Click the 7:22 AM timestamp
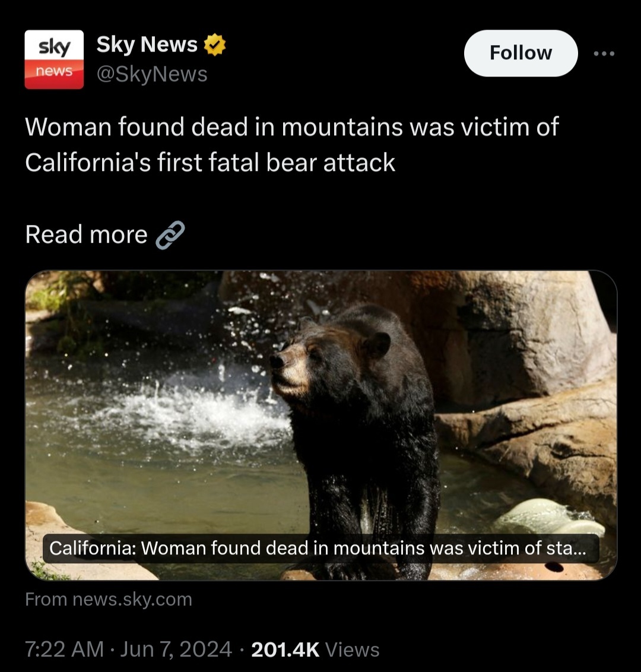 (64, 649)
